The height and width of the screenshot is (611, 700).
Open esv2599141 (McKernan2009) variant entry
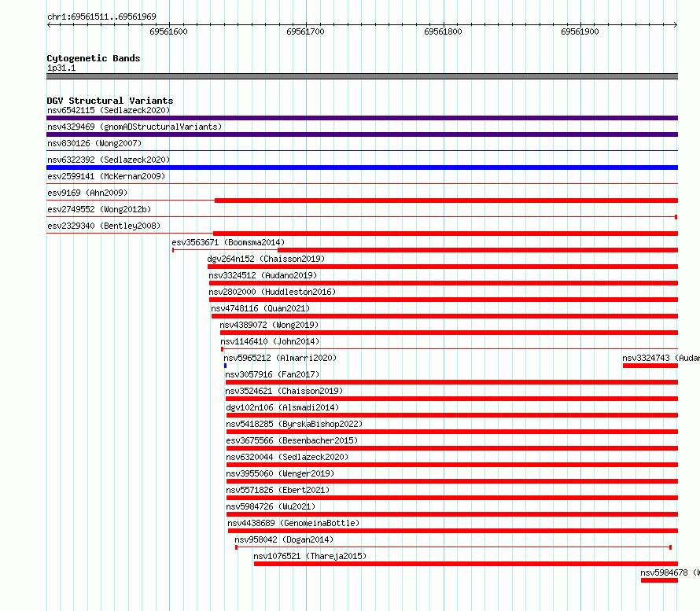click(x=106, y=176)
